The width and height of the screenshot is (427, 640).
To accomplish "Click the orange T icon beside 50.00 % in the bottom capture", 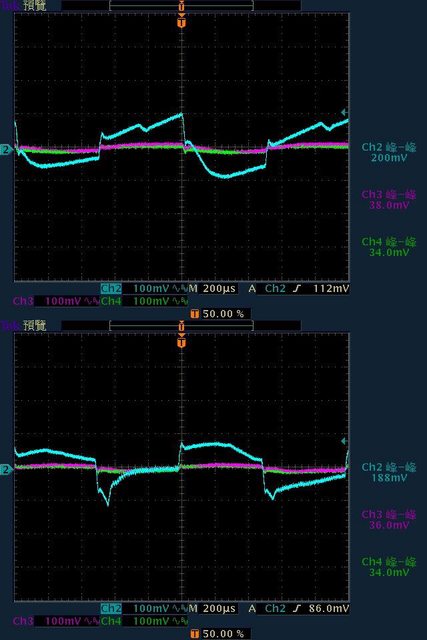I will [195, 634].
